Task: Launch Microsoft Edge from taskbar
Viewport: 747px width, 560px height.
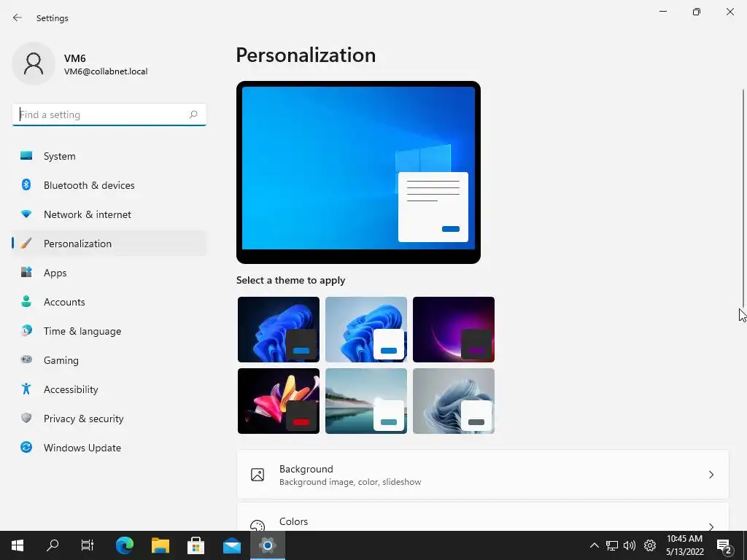Action: point(125,545)
